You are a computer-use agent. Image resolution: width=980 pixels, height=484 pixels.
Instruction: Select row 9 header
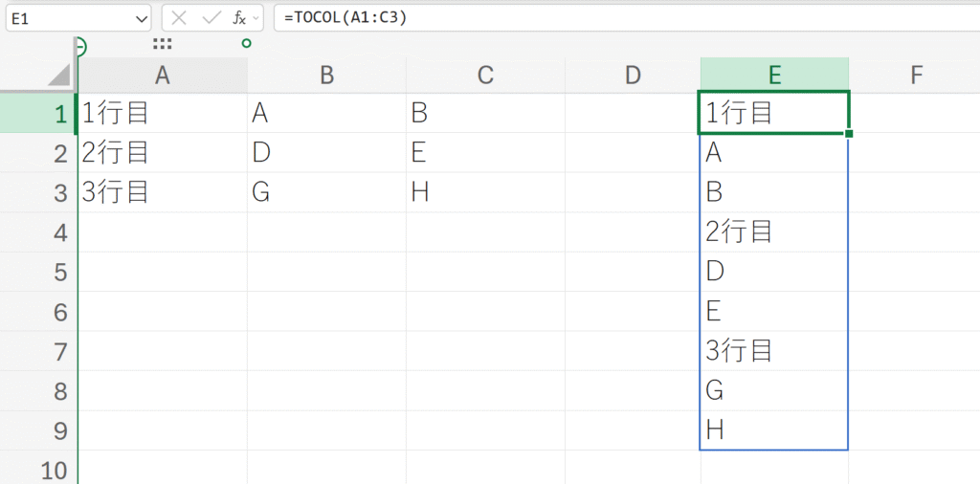click(x=59, y=430)
